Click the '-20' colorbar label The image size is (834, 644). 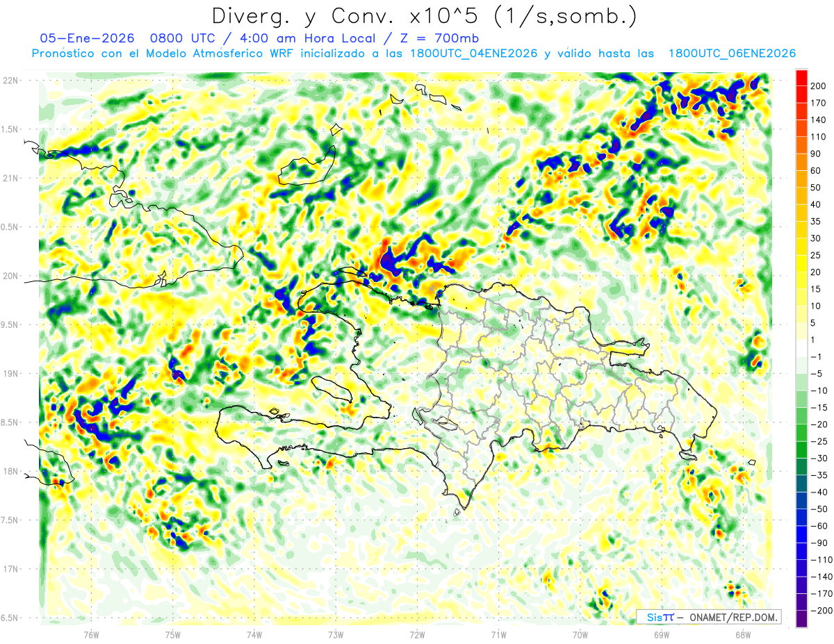click(820, 424)
